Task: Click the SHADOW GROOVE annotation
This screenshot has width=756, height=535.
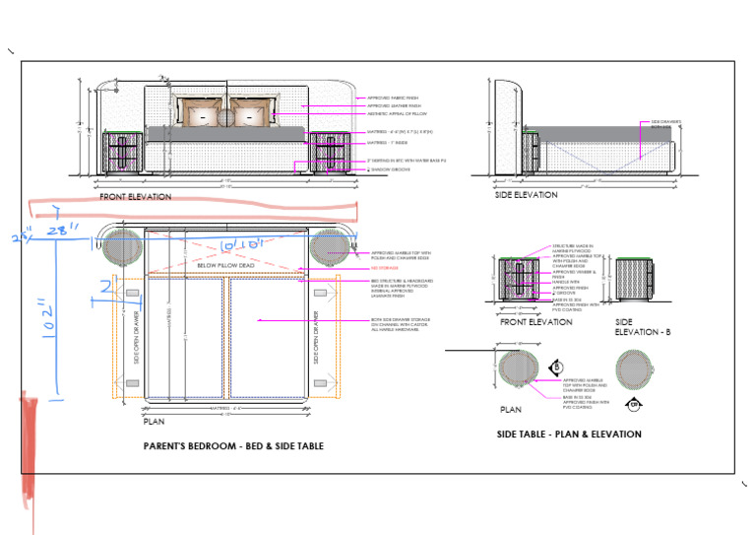Action: pyautogui.click(x=389, y=169)
